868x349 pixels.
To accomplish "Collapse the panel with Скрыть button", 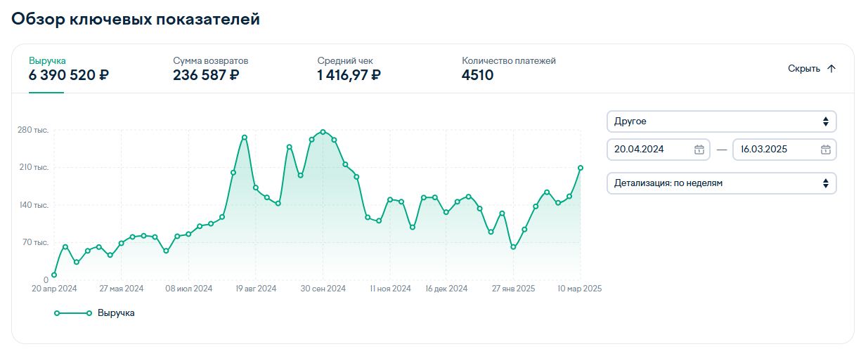I will tap(812, 69).
